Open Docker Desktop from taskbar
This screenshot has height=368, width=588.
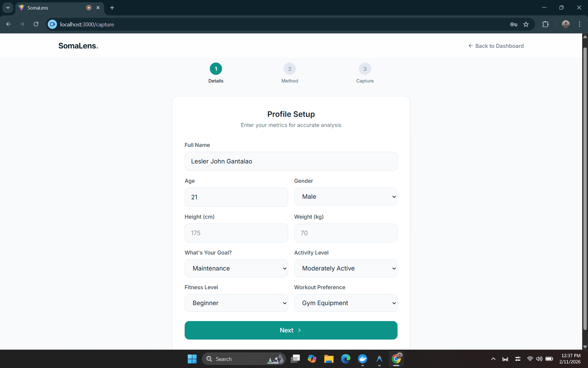point(362,359)
